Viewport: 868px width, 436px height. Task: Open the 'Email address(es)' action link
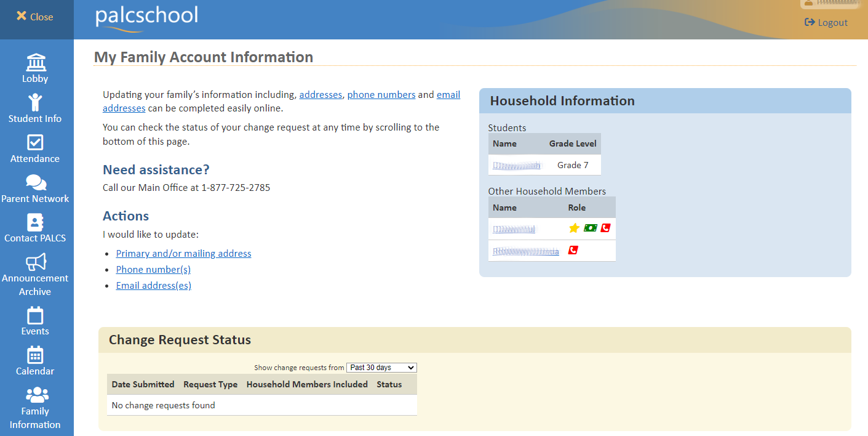click(154, 286)
